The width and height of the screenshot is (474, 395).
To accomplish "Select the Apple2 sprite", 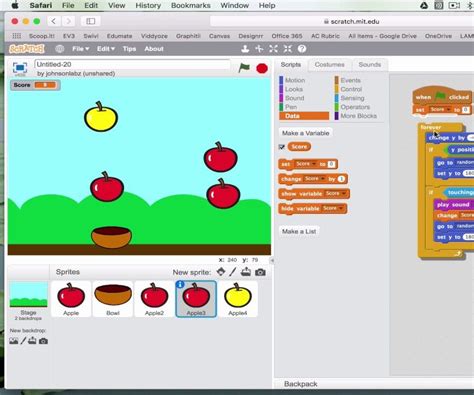I will 154,299.
